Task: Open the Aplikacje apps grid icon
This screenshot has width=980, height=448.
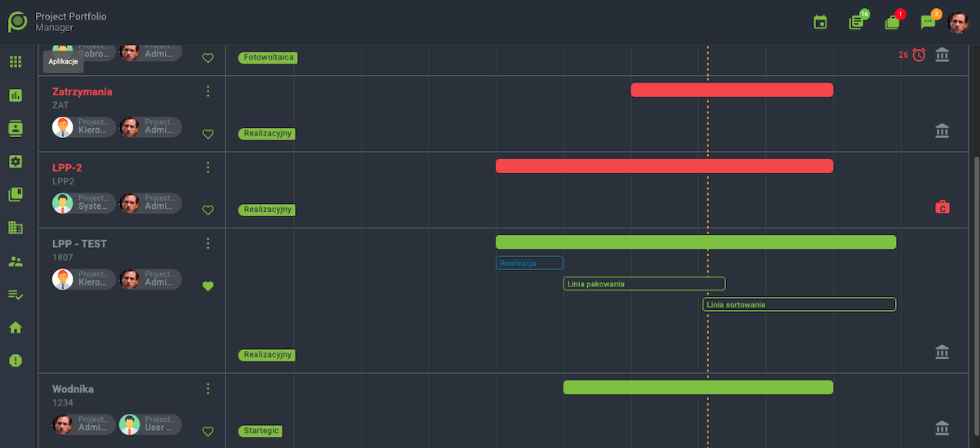Action: coord(16,62)
